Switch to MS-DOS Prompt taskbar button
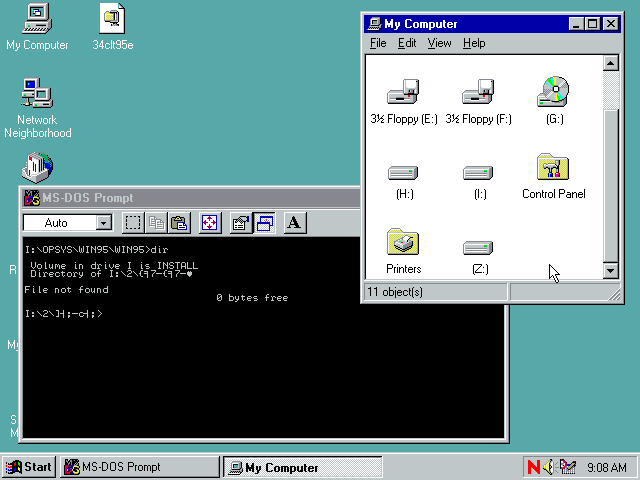 [x=140, y=467]
